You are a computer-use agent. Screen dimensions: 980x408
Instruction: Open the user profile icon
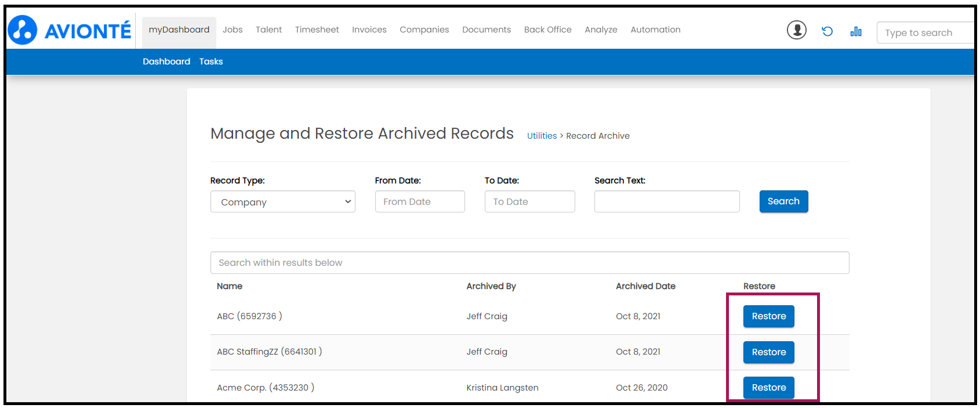point(796,30)
